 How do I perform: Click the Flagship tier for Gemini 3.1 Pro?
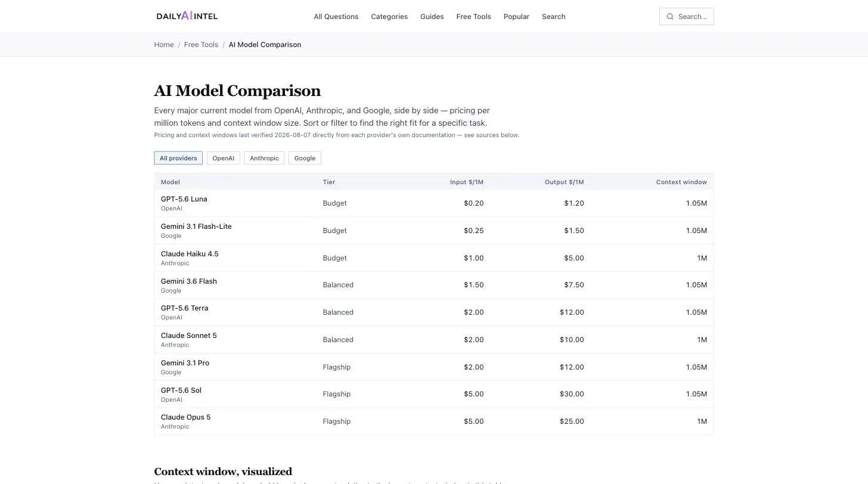337,367
